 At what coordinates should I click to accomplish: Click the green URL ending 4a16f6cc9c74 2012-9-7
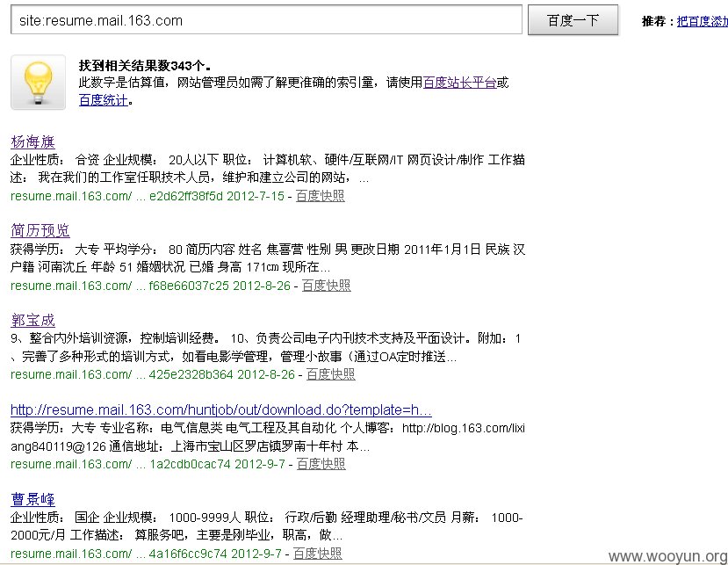click(146, 554)
